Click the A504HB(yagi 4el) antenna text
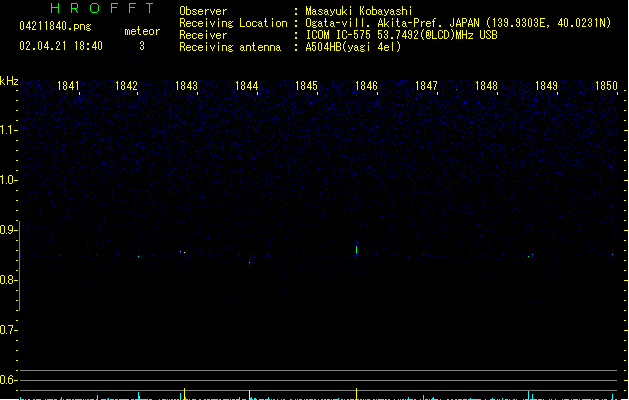This screenshot has width=629, height=400. (353, 47)
